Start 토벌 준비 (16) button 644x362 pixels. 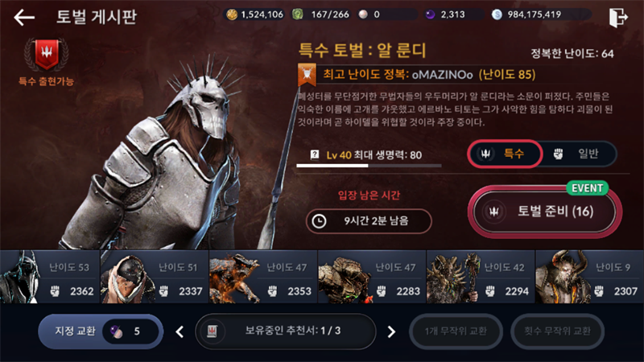(545, 212)
